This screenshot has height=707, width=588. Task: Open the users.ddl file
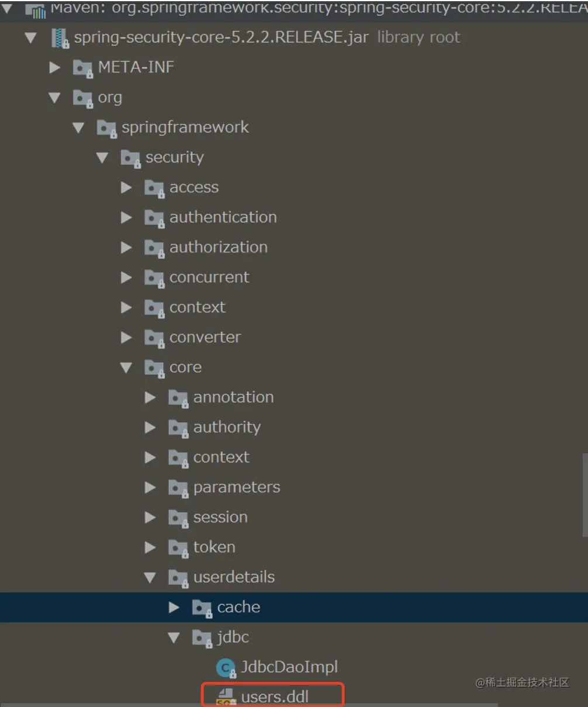[x=275, y=697]
